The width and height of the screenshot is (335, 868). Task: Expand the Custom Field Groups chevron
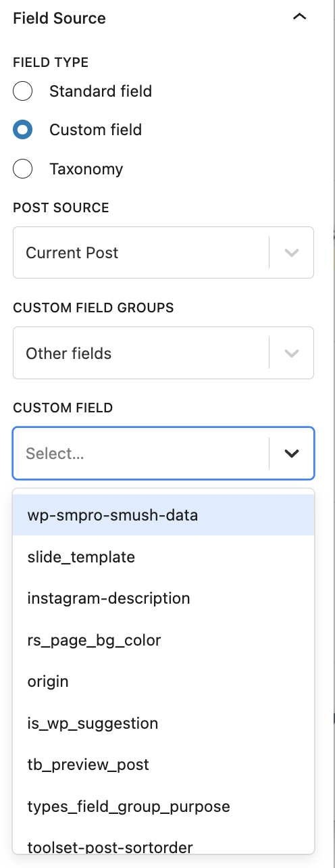292,354
